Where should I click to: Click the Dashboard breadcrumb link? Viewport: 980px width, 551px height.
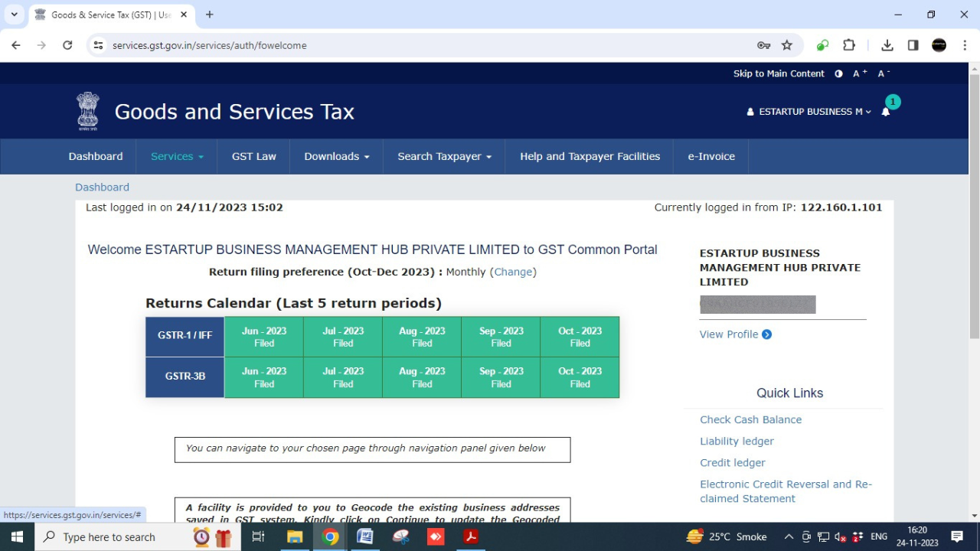click(x=102, y=187)
